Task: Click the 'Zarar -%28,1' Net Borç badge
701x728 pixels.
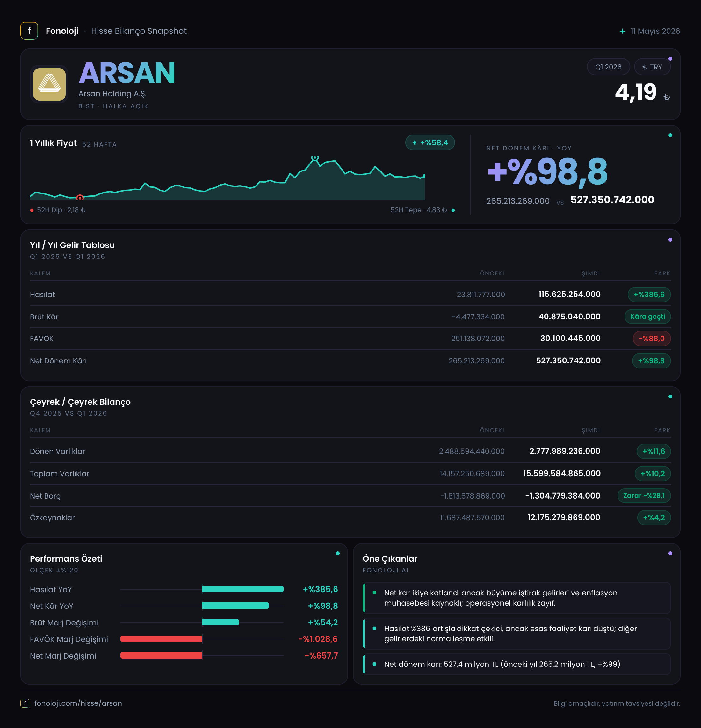Action: pos(644,496)
